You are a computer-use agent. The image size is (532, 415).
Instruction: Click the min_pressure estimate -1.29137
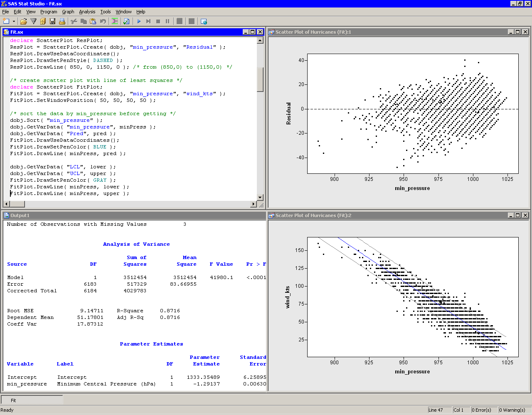tap(207, 384)
